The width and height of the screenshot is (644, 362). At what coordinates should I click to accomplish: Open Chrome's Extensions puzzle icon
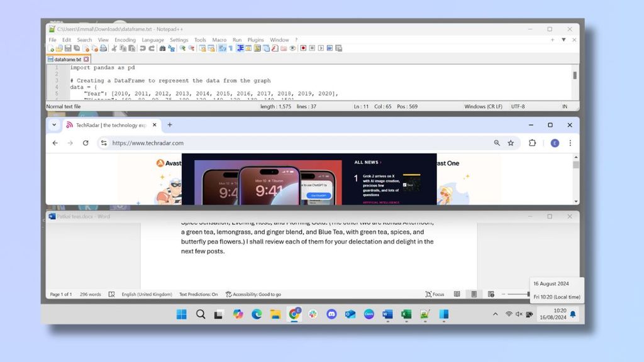533,143
